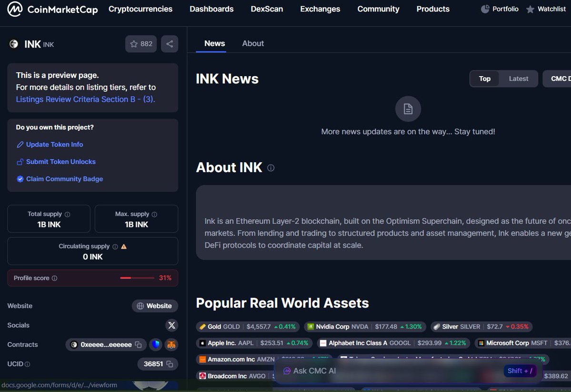Open the Microsoft Corp MSFT asset chip
The height and width of the screenshot is (392, 571).
coord(523,343)
